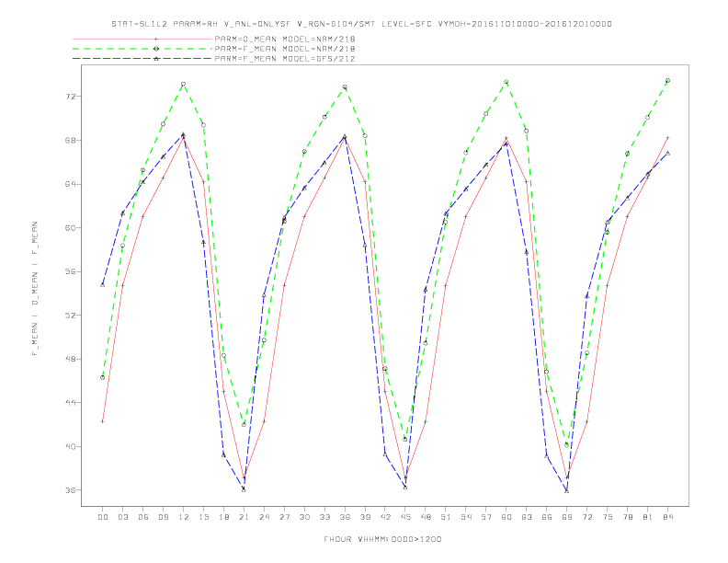Click x-axis tick label 30
Viewport: 728px width, 563px height.
(304, 517)
